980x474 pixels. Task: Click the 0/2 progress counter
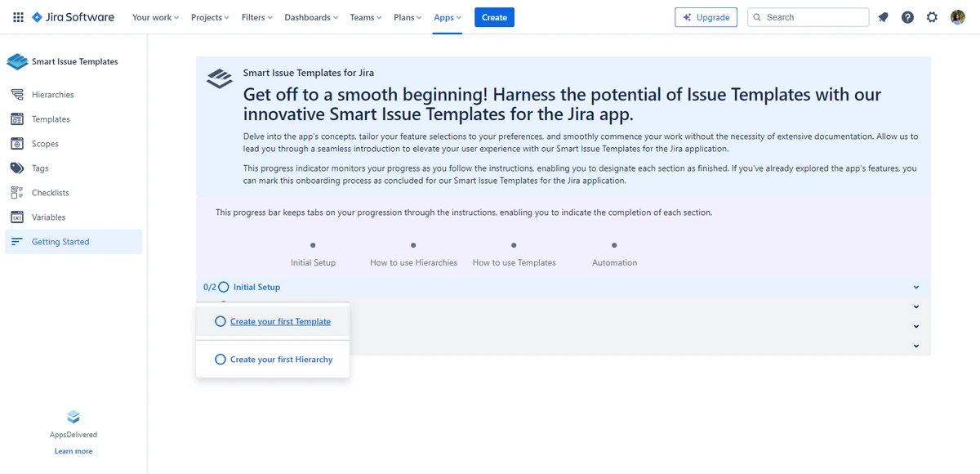(x=210, y=287)
